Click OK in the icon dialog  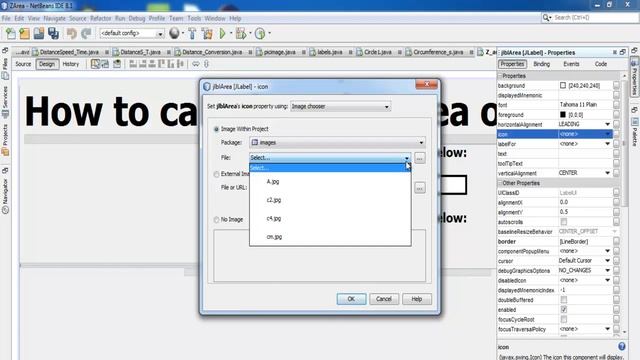351,299
